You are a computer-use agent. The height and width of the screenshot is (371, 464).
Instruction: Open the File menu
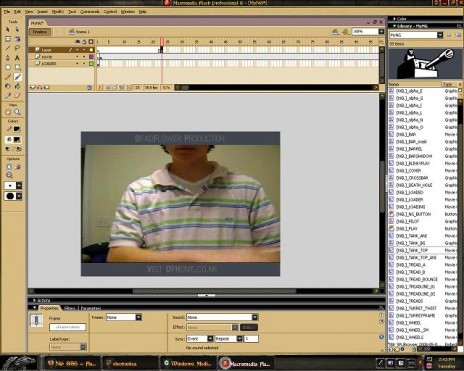[x=7, y=12]
